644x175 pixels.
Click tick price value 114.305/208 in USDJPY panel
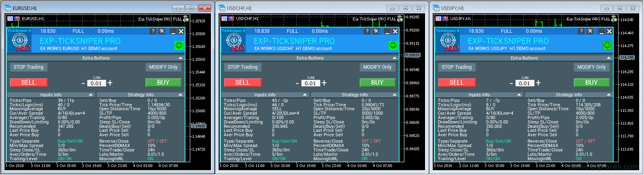588,105
